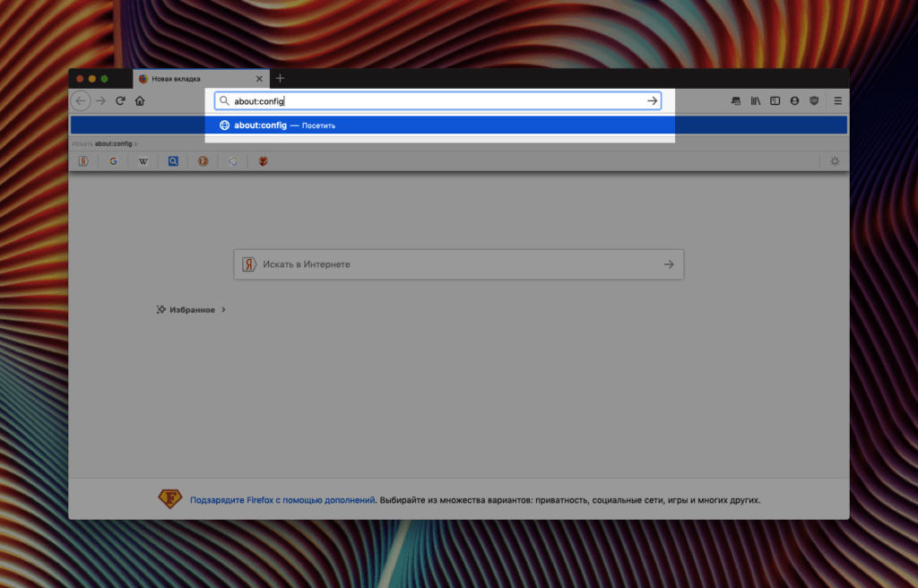This screenshot has width=918, height=588.
Task: Open the Library (books) icon in toolbar
Action: coord(755,101)
